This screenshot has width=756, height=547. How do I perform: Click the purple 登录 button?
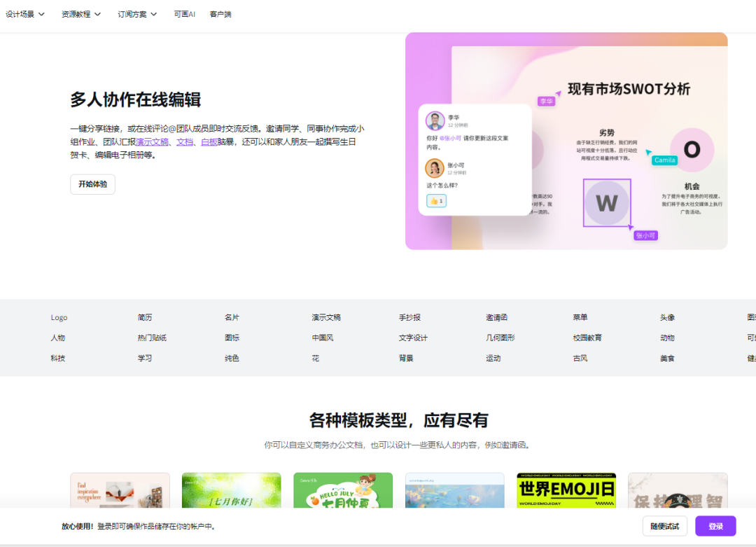tap(715, 526)
